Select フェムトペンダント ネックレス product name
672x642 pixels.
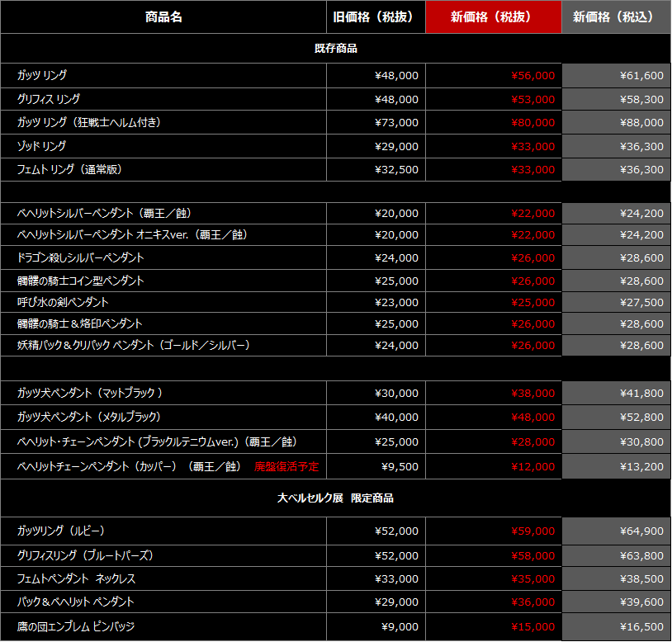pos(76,579)
